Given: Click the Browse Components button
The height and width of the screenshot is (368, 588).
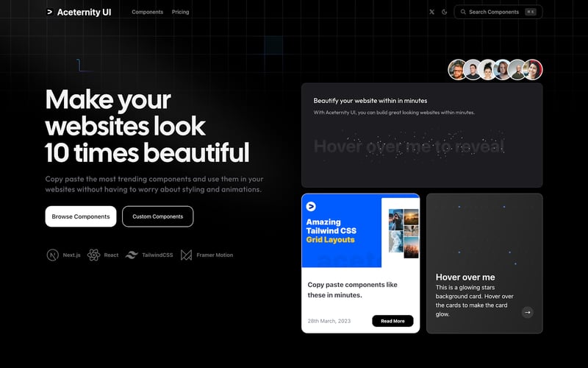Looking at the screenshot, I should tap(81, 216).
